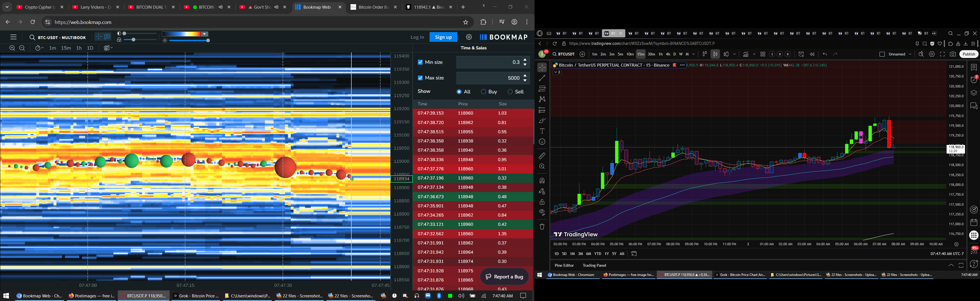The height and width of the screenshot is (301, 980).
Task: Adjust the heatmap brightness slider
Action: click(208, 40)
